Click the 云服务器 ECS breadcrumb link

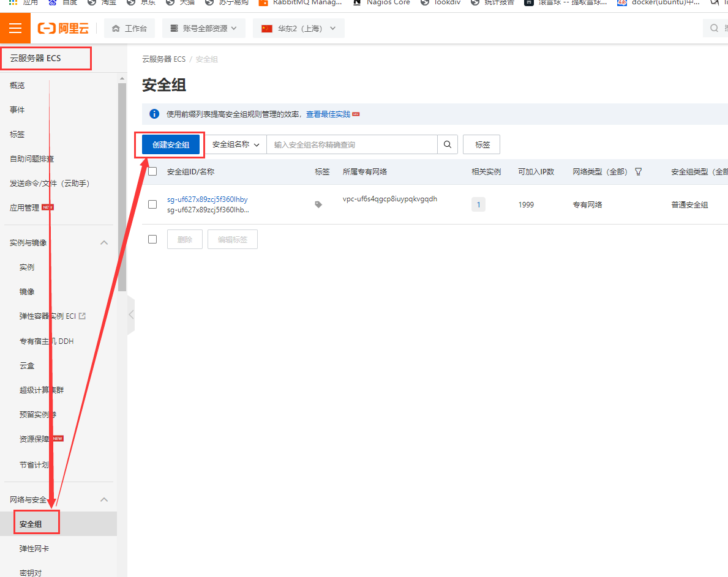164,59
